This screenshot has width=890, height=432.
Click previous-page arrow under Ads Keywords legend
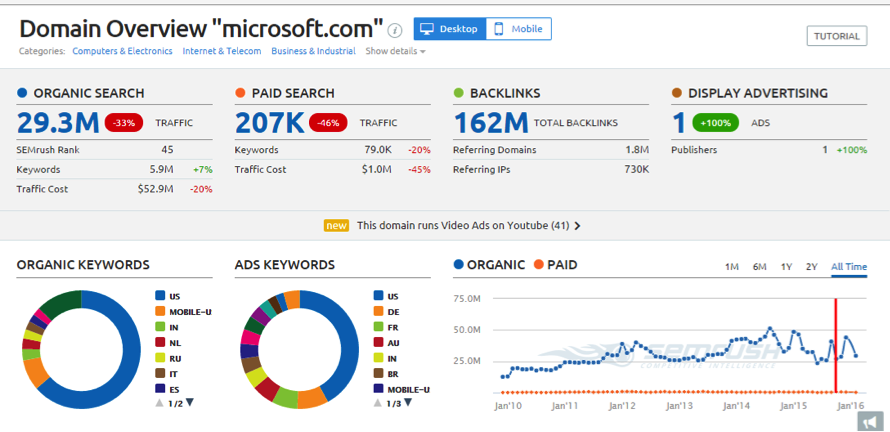377,402
